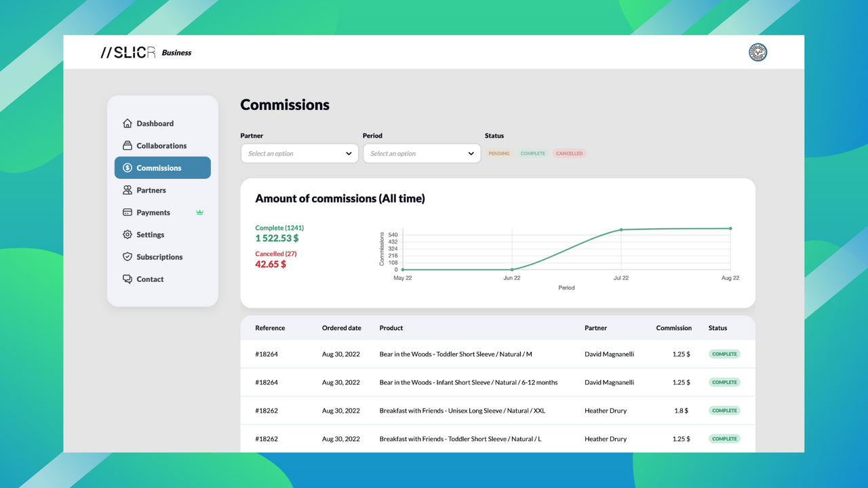This screenshot has width=868, height=488.
Task: Click the Commissions dollar icon
Action: [127, 168]
